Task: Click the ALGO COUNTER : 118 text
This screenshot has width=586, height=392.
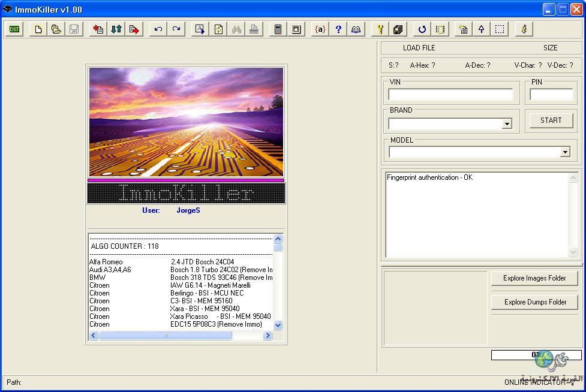Action: point(125,246)
